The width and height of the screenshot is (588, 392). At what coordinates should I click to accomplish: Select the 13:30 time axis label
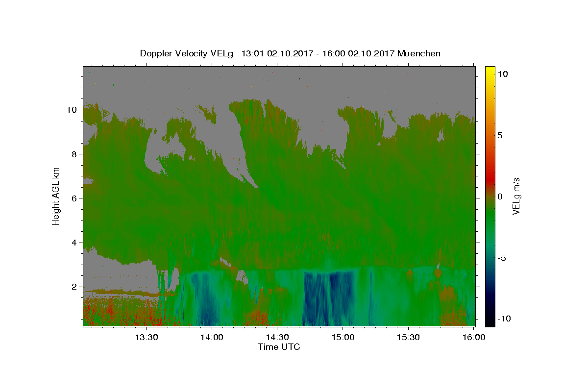coord(146,337)
